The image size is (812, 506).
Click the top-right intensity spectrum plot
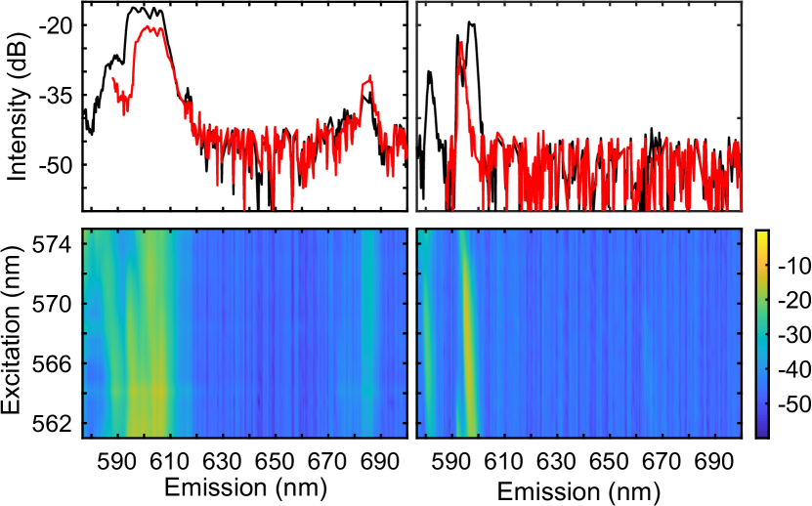coord(579,105)
